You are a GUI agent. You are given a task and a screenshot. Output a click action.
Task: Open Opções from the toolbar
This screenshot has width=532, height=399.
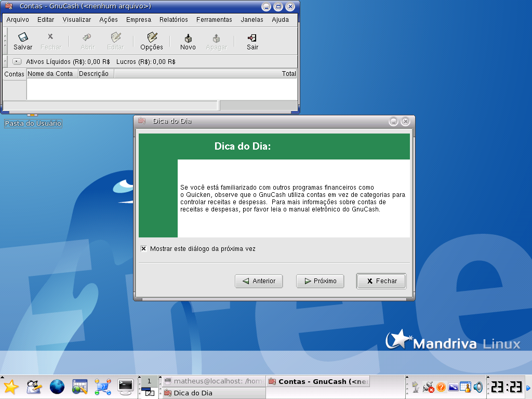(x=152, y=42)
